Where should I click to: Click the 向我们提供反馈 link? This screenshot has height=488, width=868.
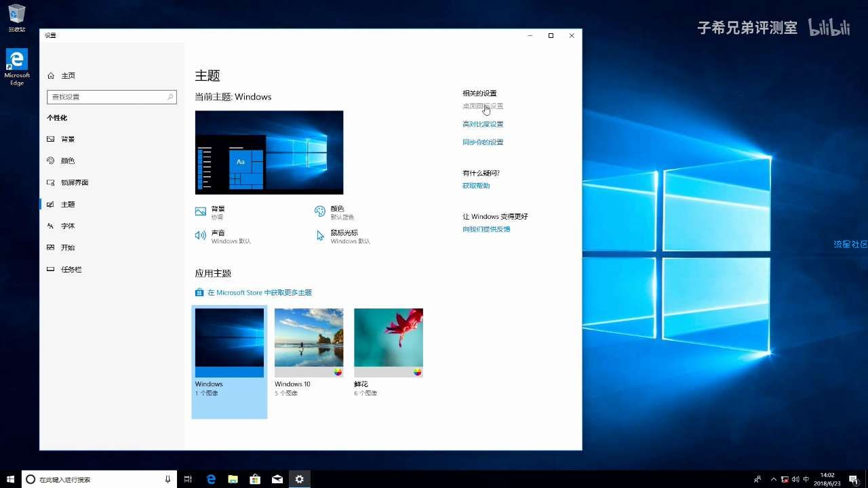(x=486, y=229)
